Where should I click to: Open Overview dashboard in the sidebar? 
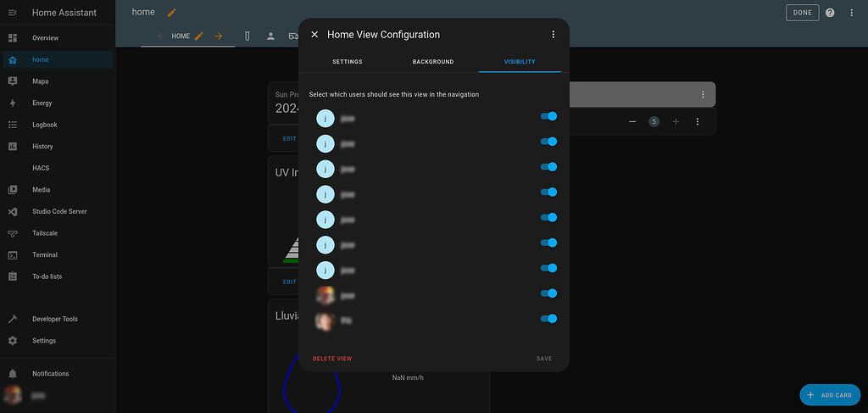click(x=58, y=38)
